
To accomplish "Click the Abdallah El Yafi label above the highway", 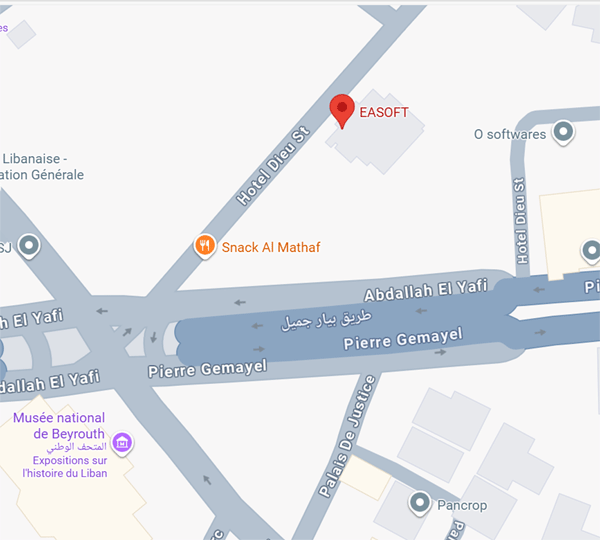I will coord(426,290).
